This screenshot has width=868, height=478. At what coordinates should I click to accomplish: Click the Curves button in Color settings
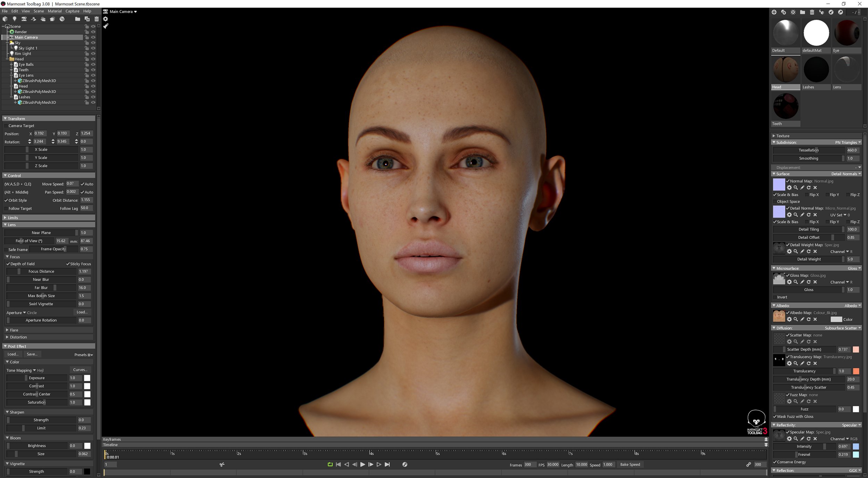click(80, 370)
